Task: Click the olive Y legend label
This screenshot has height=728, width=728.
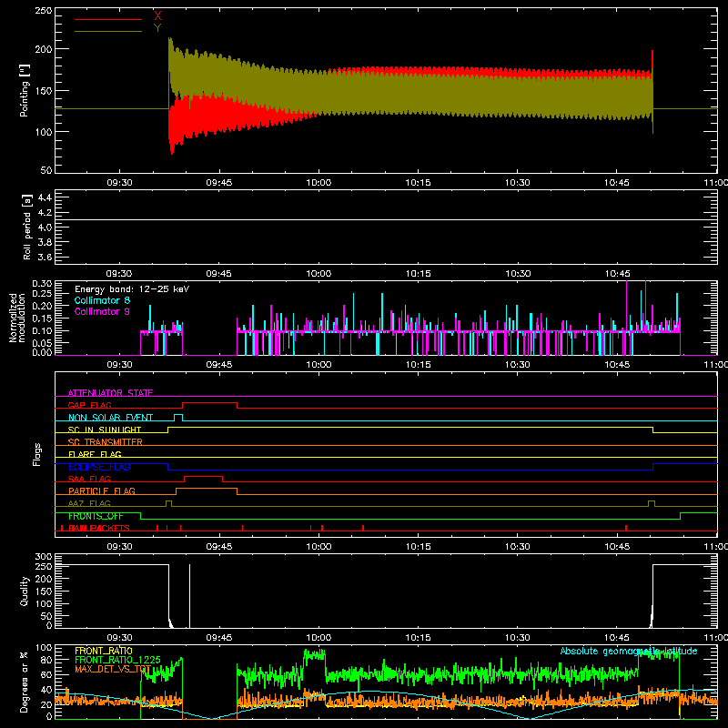Action: click(157, 28)
